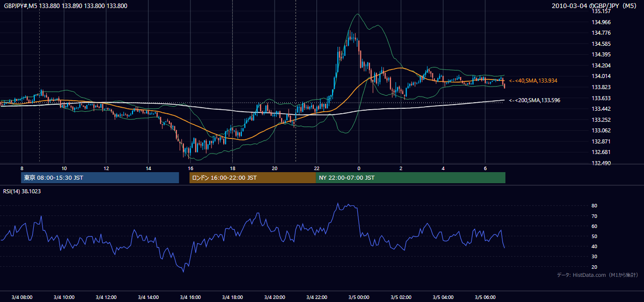This screenshot has width=644, height=302.
Task: Click hour label 0 under the price chart
Action: pos(359,168)
